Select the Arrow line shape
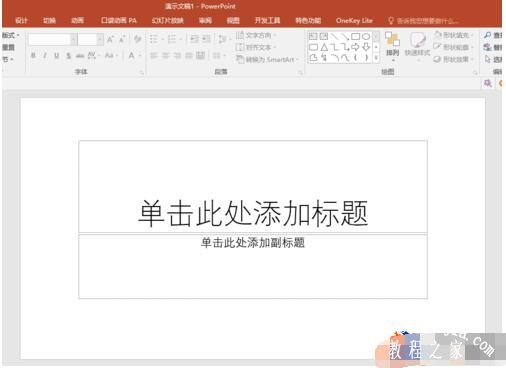This screenshot has width=506, height=368. click(345, 36)
